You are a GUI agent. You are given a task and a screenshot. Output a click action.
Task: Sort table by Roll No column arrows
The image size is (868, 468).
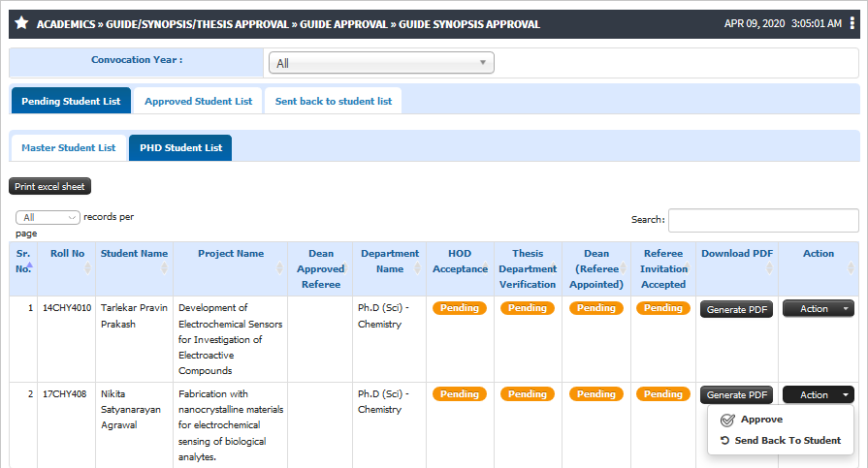87,268
